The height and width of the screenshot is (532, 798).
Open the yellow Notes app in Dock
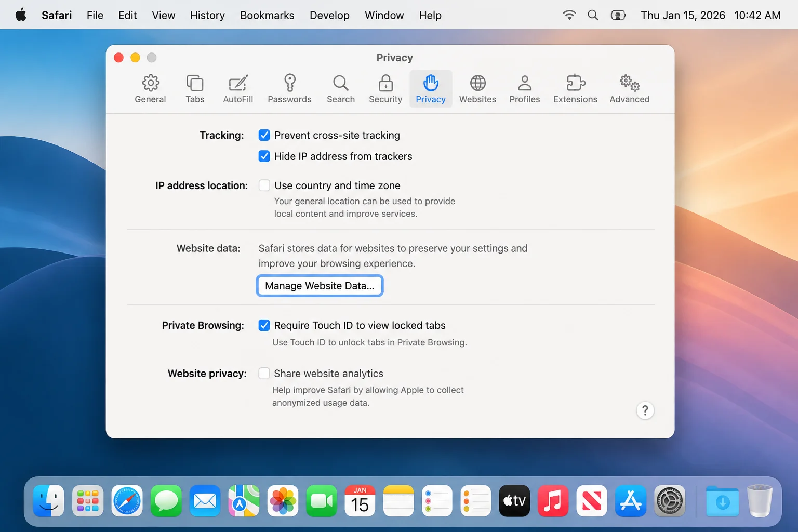click(x=398, y=501)
